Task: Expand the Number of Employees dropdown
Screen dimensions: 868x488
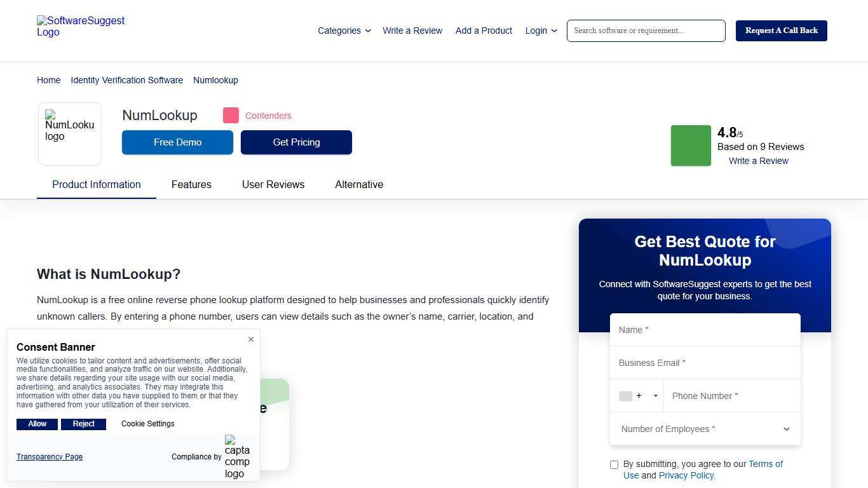Action: pos(786,429)
